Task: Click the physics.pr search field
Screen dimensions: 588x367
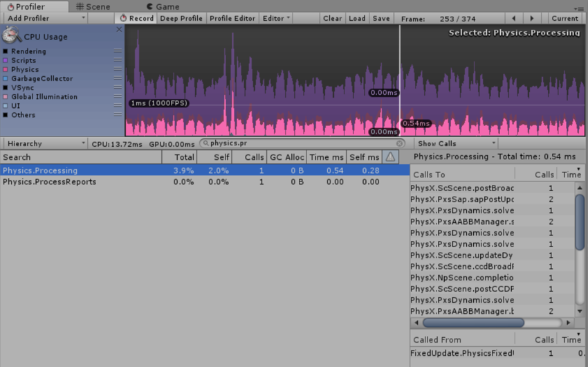Action: pyautogui.click(x=302, y=143)
